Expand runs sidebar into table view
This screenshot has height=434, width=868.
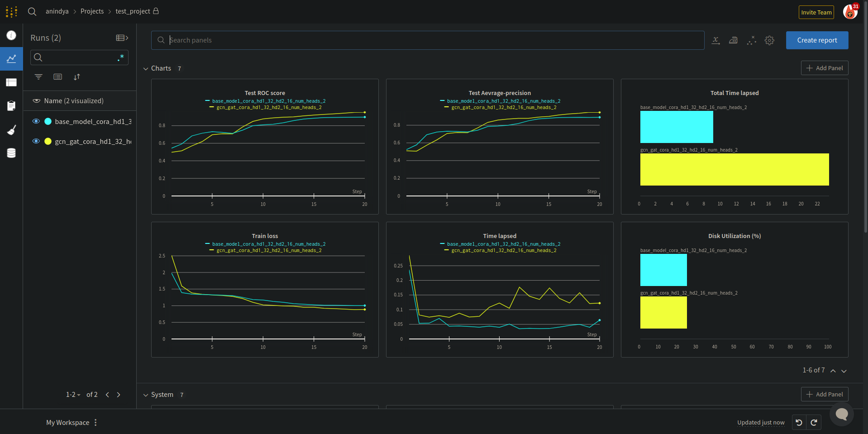click(122, 38)
